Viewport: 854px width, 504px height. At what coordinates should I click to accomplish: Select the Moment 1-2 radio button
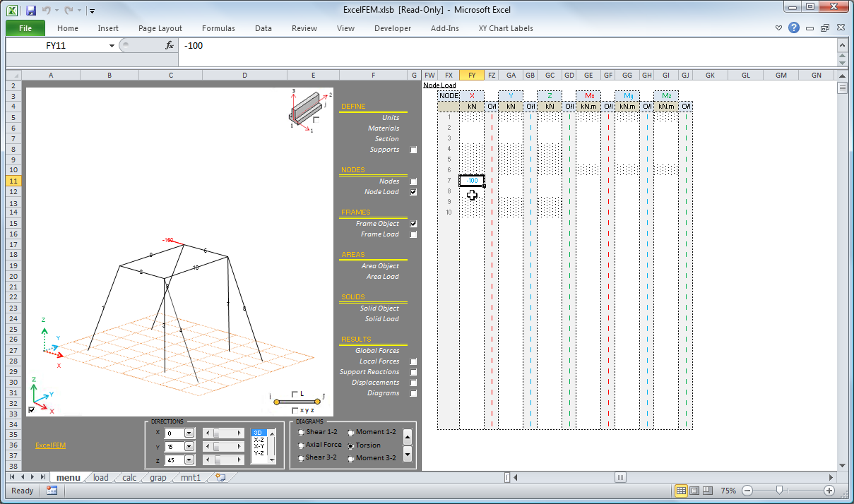(351, 432)
